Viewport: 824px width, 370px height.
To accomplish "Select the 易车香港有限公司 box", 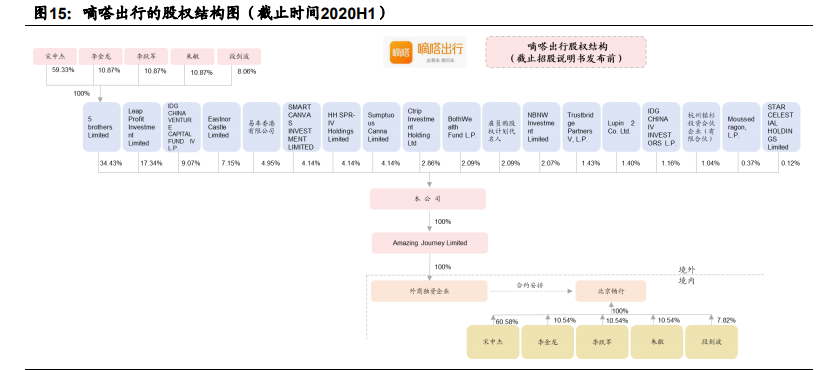I will pyautogui.click(x=261, y=127).
